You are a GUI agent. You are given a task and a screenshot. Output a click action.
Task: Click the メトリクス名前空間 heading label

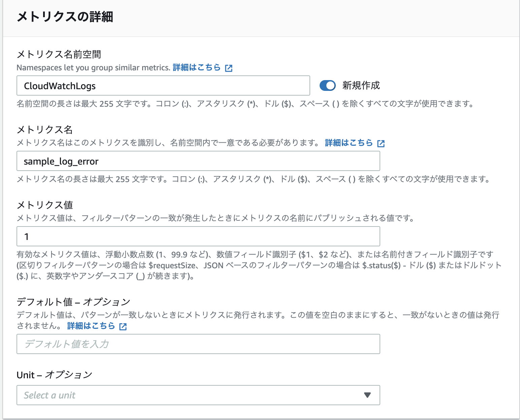pos(60,54)
